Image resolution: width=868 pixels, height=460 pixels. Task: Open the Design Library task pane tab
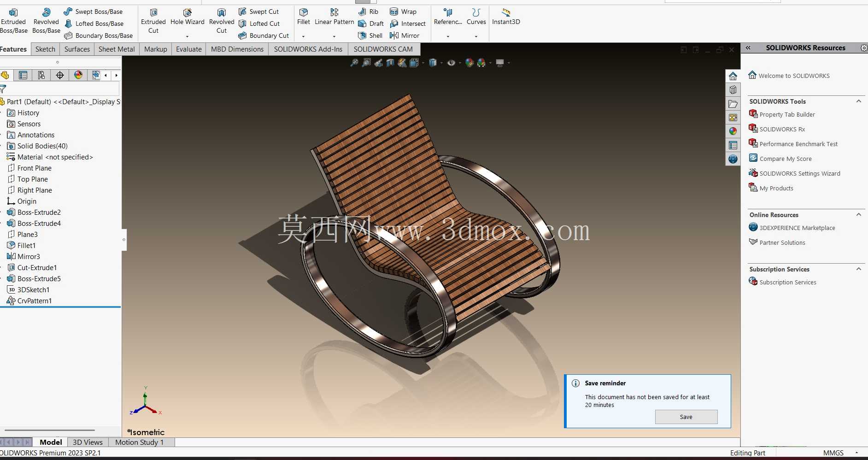click(x=733, y=90)
